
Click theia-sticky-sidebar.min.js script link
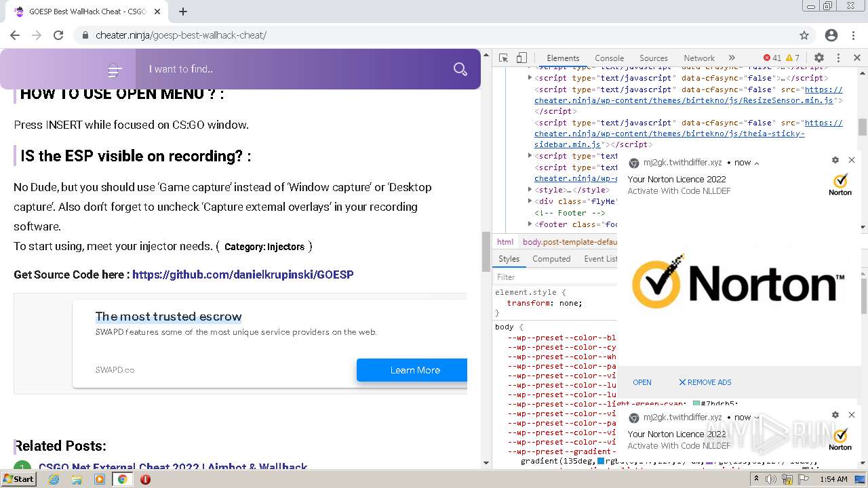click(x=669, y=134)
